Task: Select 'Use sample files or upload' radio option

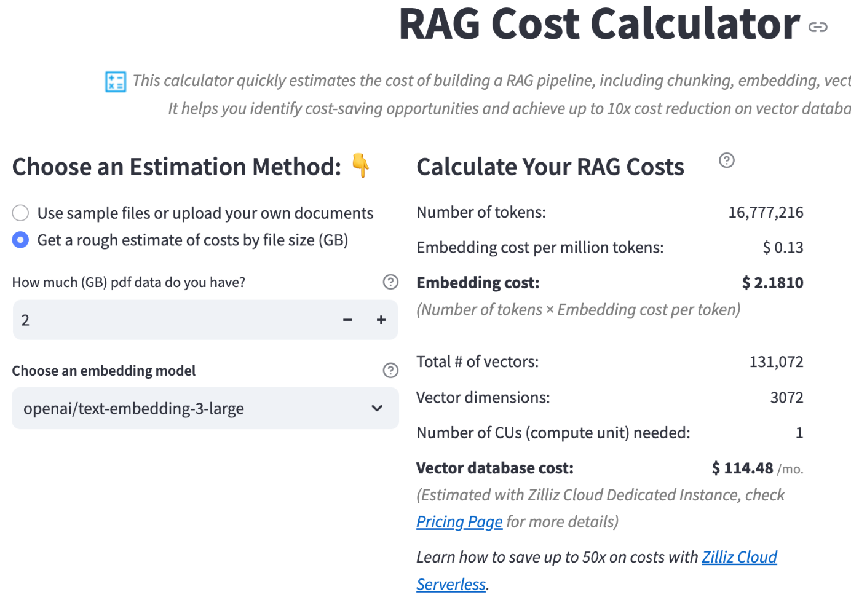Action: pyautogui.click(x=21, y=213)
